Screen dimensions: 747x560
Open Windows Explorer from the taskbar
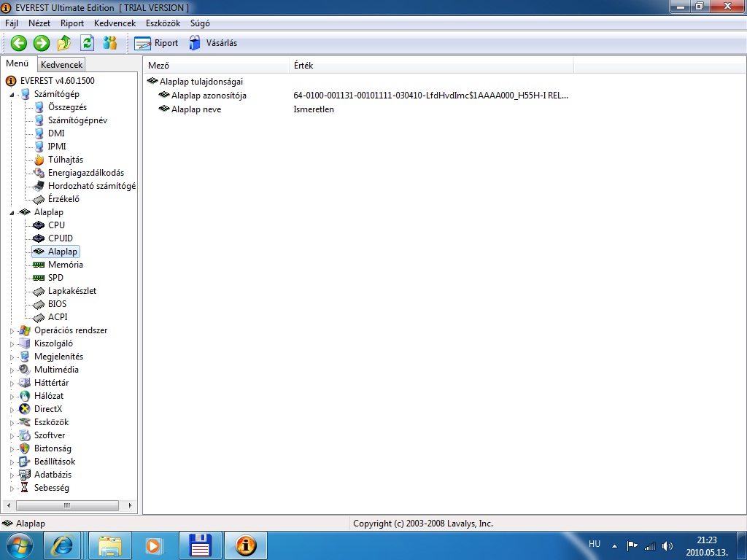tap(109, 545)
